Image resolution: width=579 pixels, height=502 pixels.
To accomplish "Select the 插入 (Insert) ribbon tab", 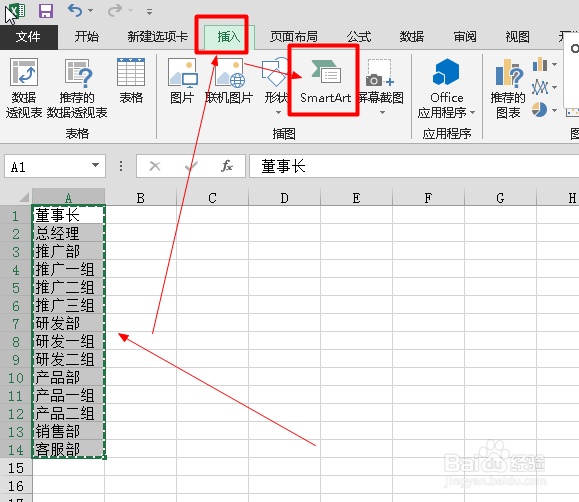I will point(229,37).
